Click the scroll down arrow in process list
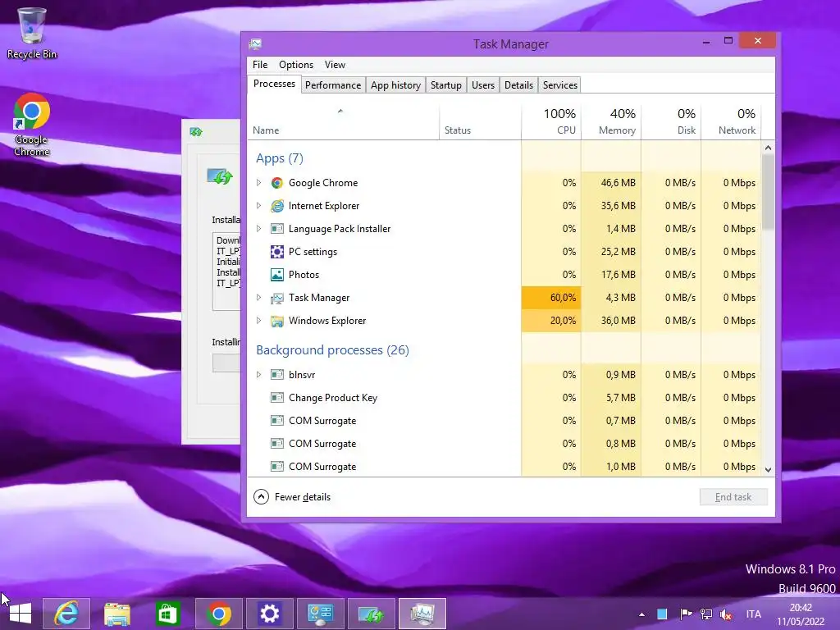Image resolution: width=840 pixels, height=630 pixels. coord(768,470)
